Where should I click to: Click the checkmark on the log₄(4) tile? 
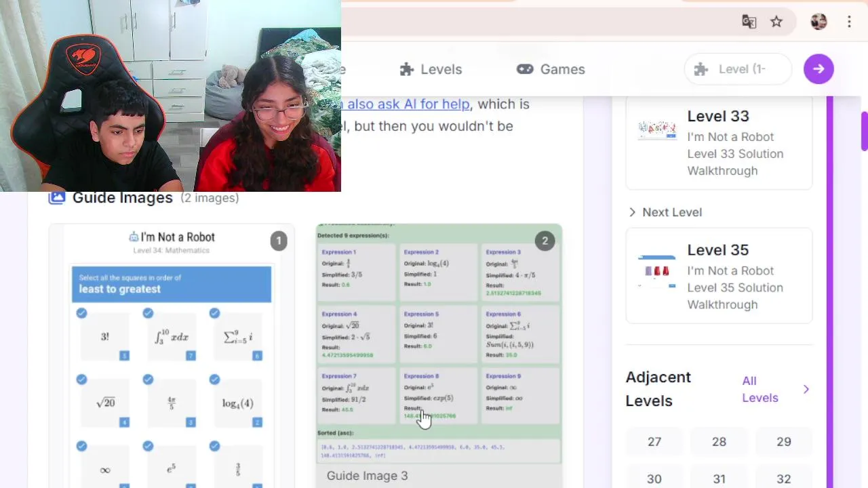coord(214,380)
